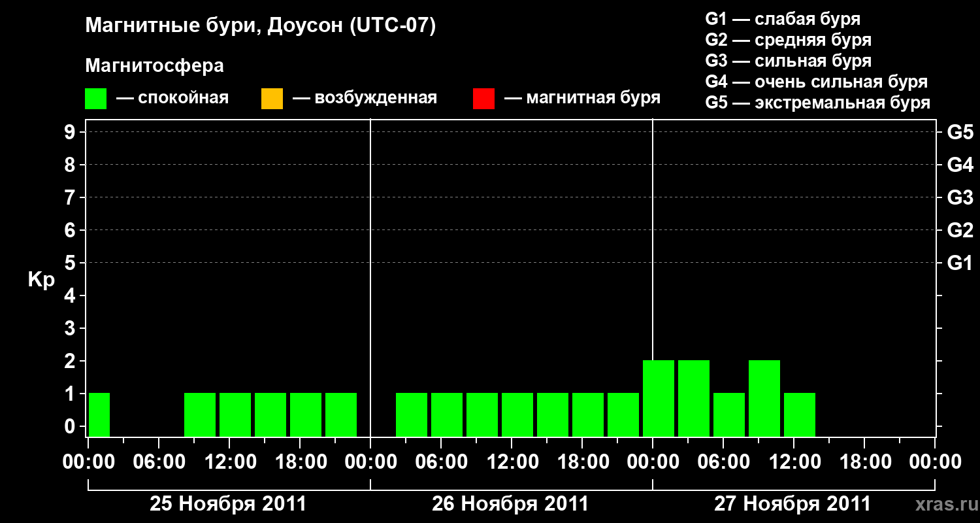The image size is (980, 523).
Task: Click the last green bar on 27 November
Action: point(800,414)
